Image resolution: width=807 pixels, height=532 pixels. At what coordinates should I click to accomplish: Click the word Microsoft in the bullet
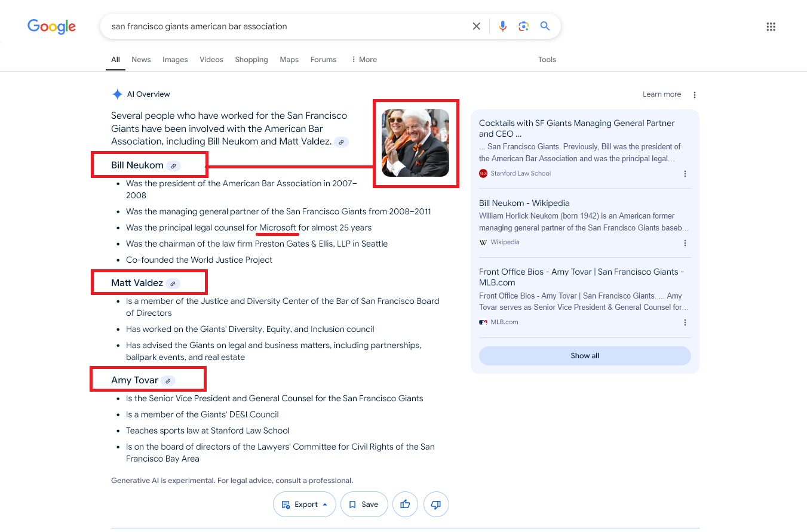[x=278, y=227]
